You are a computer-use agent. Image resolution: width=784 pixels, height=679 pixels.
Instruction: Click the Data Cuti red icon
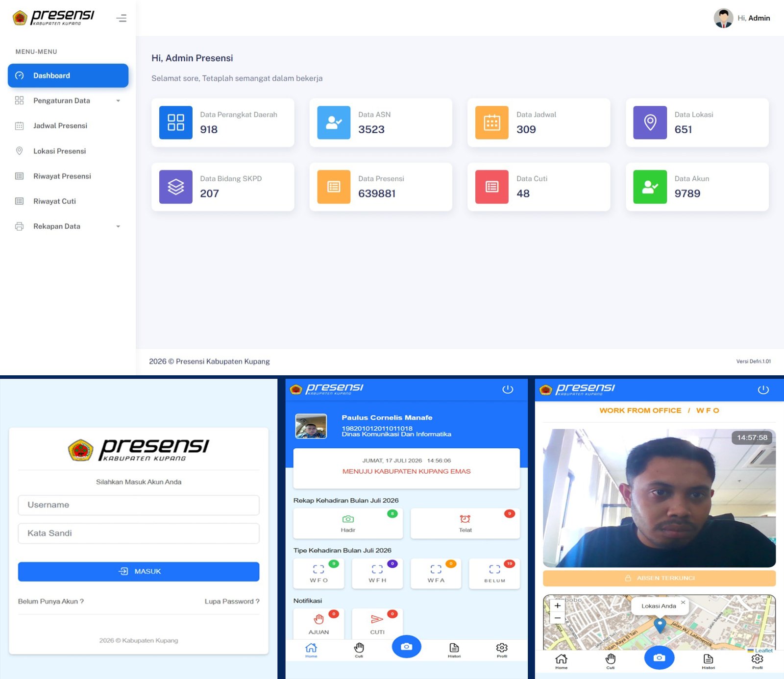pos(492,187)
